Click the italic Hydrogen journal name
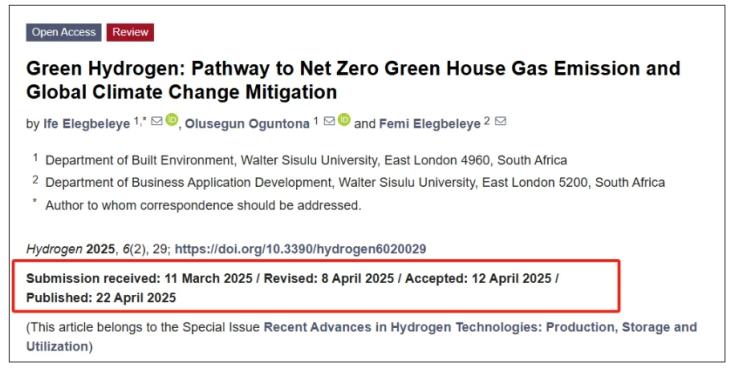The height and width of the screenshot is (368, 735). pyautogui.click(x=54, y=249)
